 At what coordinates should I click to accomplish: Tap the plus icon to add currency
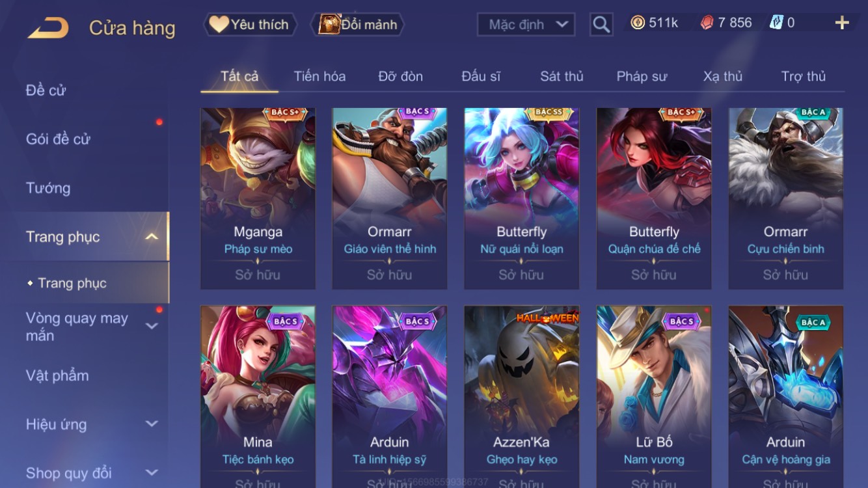(x=842, y=23)
